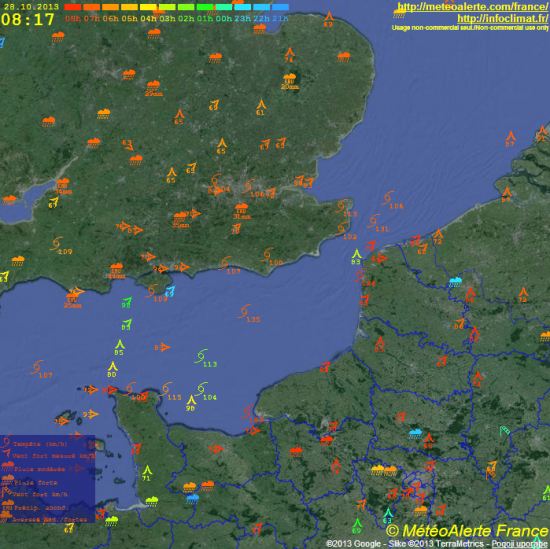Click the wind marker labeled 61
550x549 pixels.
[x=261, y=107]
